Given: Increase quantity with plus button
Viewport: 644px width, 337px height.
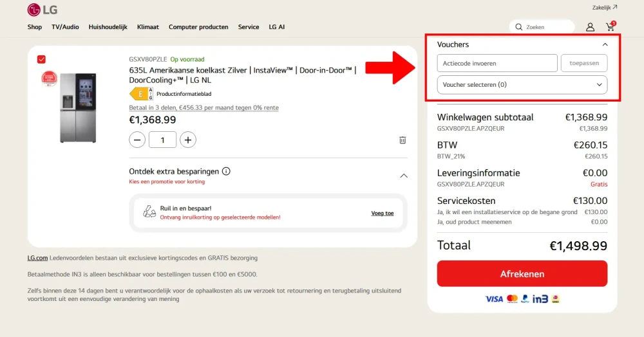Looking at the screenshot, I should point(187,140).
